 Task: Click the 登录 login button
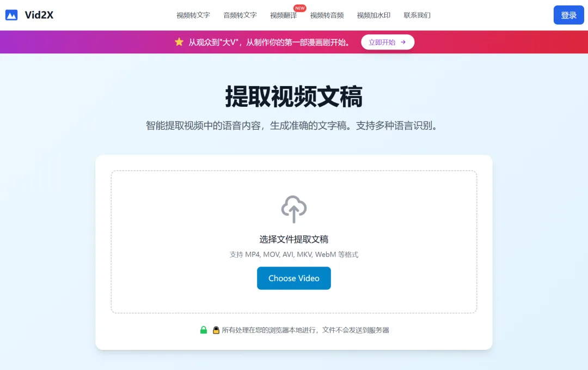coord(569,15)
